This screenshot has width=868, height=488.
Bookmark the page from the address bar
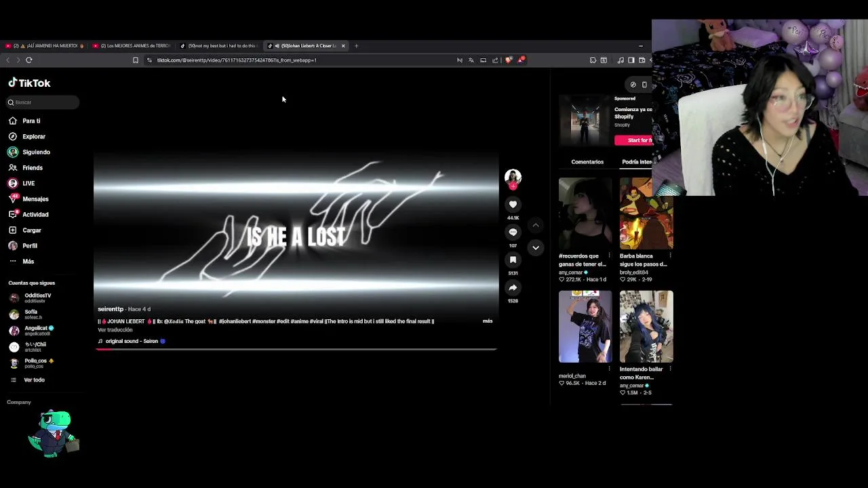[x=136, y=60]
